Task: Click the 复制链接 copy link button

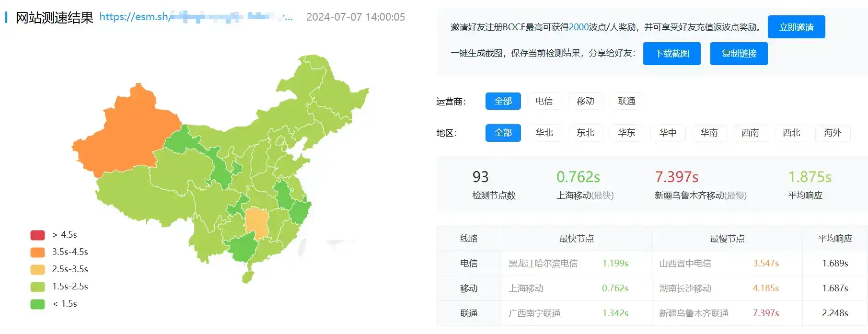Action: click(x=739, y=53)
